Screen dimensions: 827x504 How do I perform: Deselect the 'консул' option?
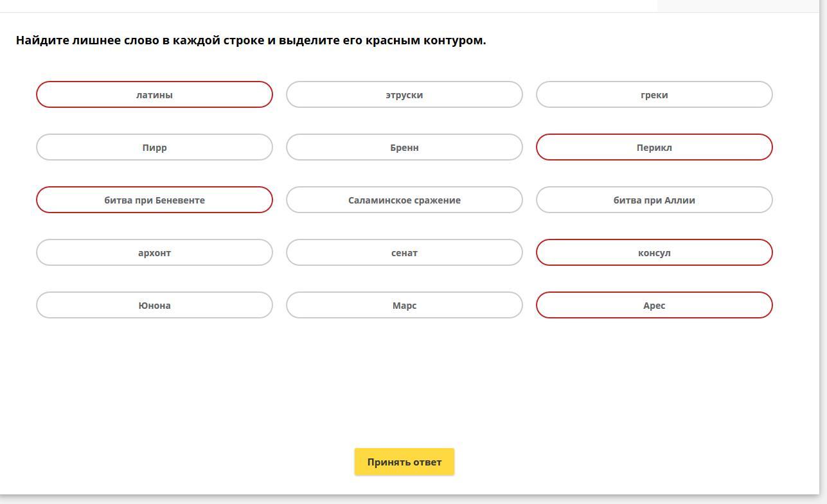click(x=654, y=252)
